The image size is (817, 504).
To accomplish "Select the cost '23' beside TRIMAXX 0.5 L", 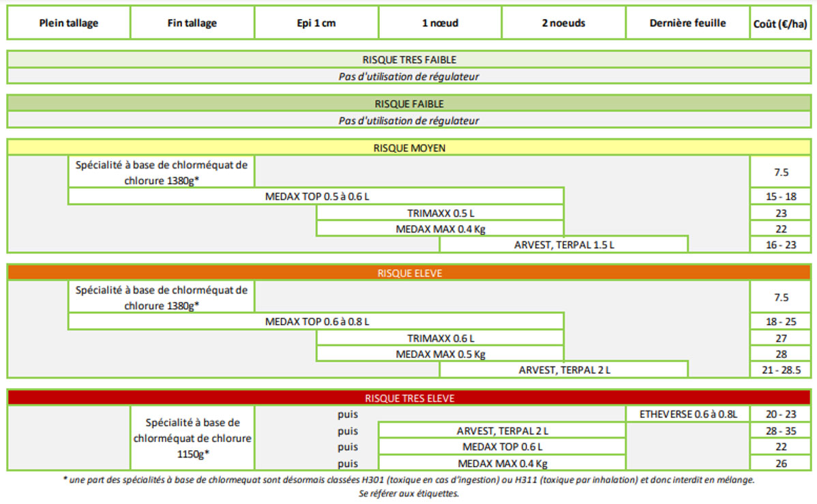I will point(781,213).
